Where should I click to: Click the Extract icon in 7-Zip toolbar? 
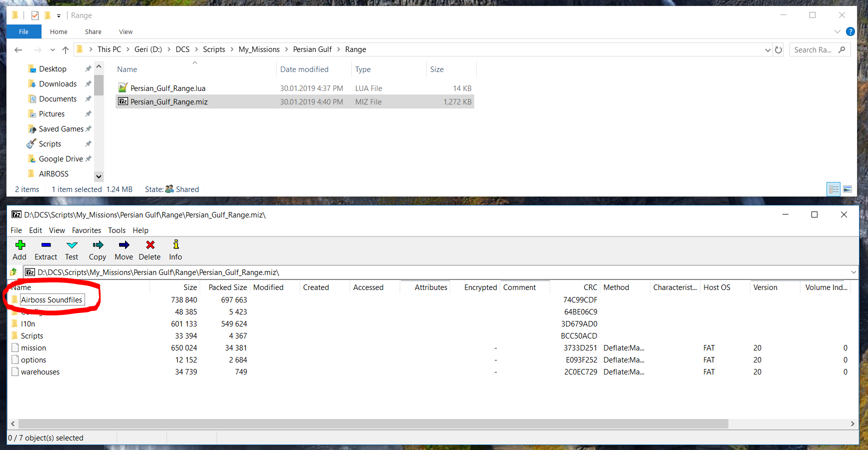[x=46, y=245]
